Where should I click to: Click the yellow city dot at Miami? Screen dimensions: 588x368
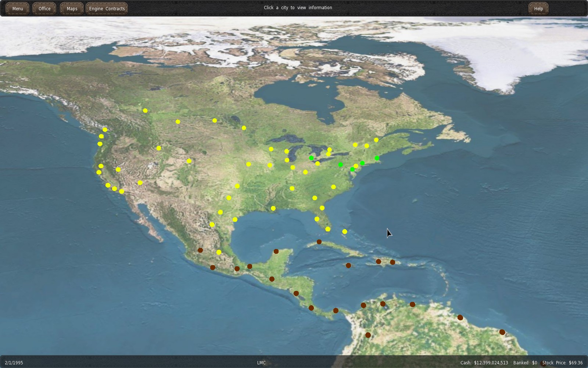pos(328,229)
